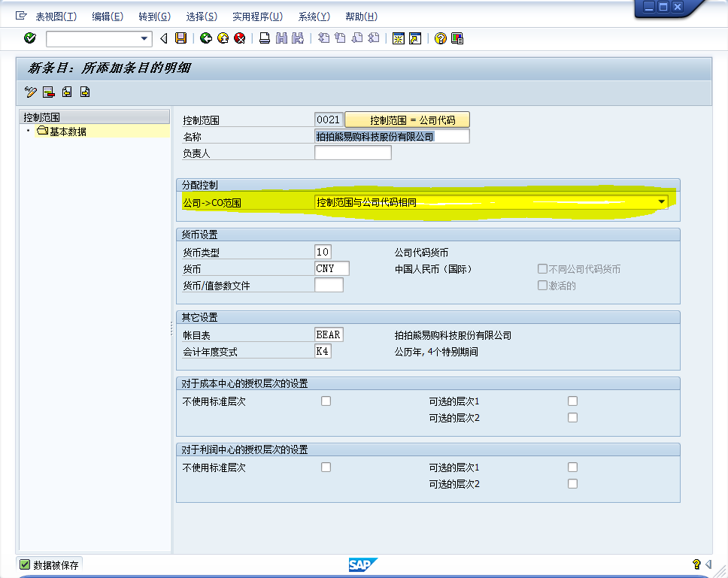Click the 货币类型 field showing 10
This screenshot has width=728, height=578.
[323, 252]
